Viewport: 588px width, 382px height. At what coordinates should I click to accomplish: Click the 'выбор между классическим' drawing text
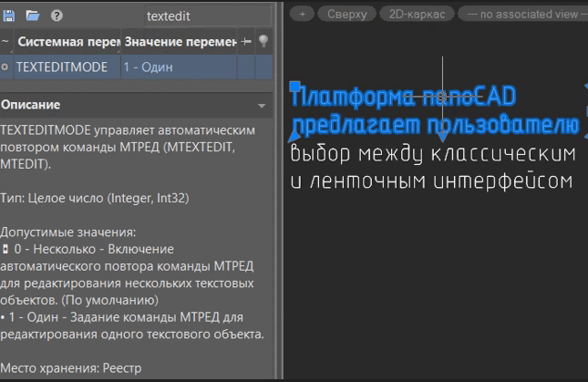point(433,154)
